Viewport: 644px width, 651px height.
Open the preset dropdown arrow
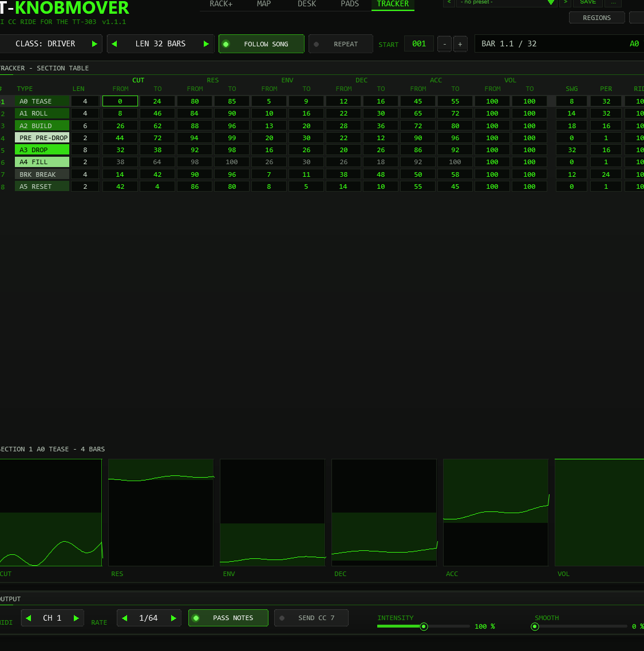tap(551, 2)
